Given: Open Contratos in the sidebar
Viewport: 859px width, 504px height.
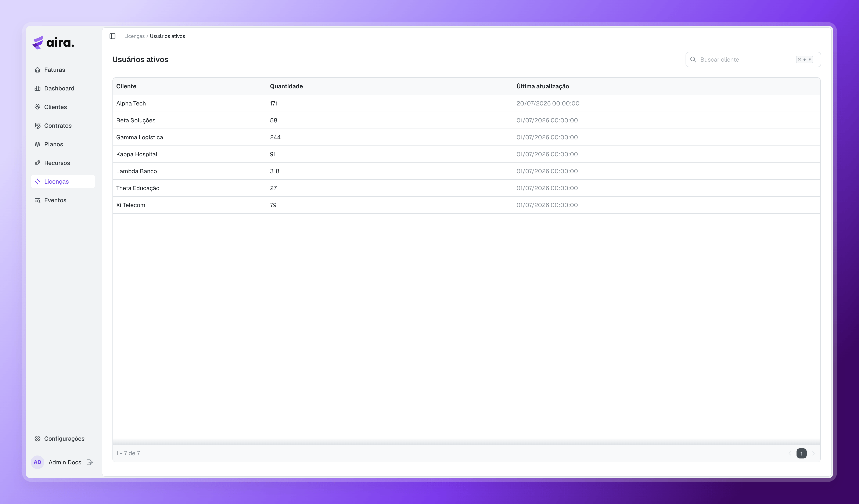Looking at the screenshot, I should 63,125.
